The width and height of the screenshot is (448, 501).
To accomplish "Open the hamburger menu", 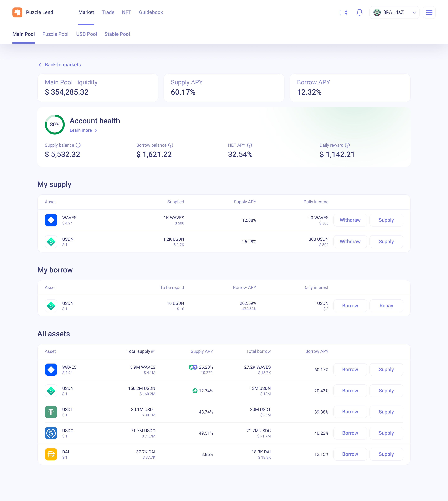I will coord(429,12).
